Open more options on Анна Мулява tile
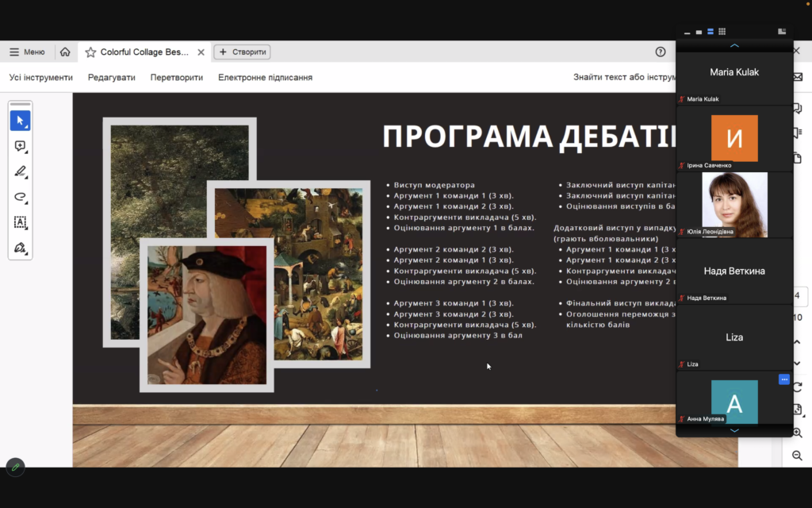This screenshot has height=508, width=812. 784,379
